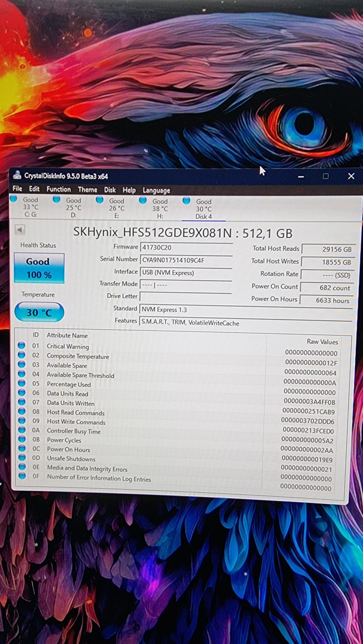Select the D: disk tab
Image resolution: width=363 pixels, height=644 pixels.
point(73,208)
